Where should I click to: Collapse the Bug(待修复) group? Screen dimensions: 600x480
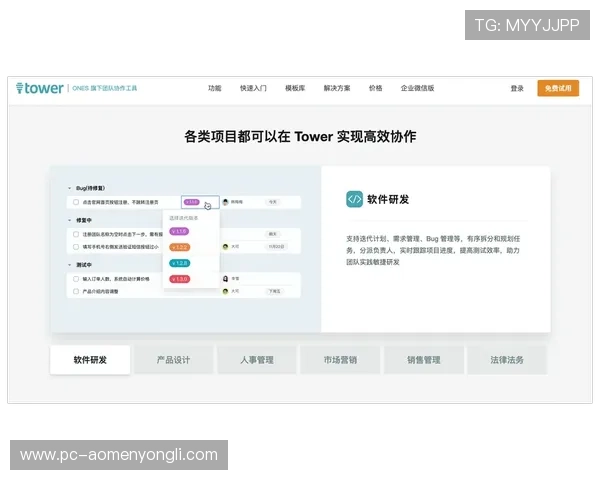69,188
